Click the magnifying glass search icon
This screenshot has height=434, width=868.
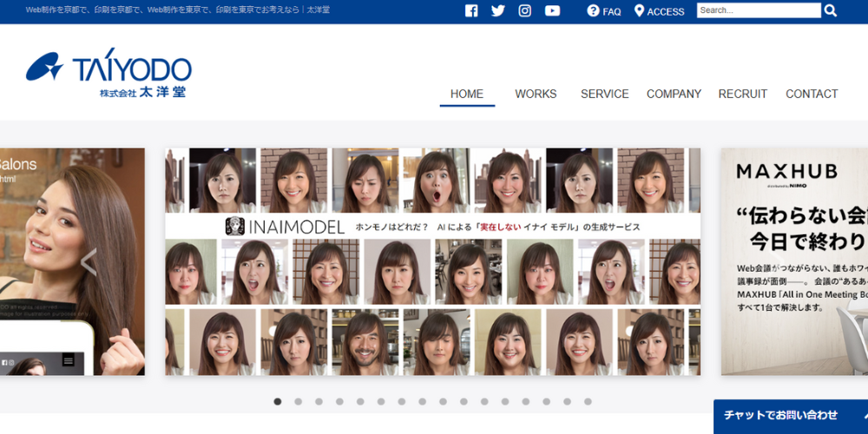pyautogui.click(x=831, y=10)
